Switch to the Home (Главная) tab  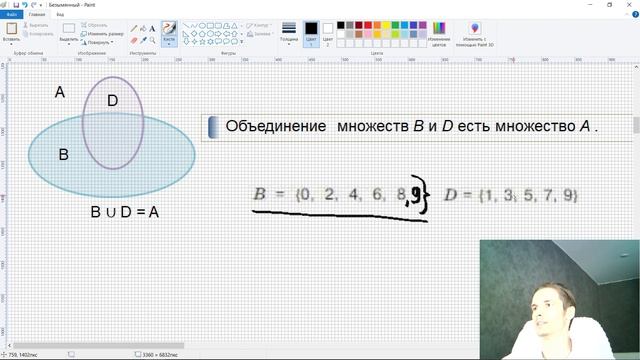point(37,14)
